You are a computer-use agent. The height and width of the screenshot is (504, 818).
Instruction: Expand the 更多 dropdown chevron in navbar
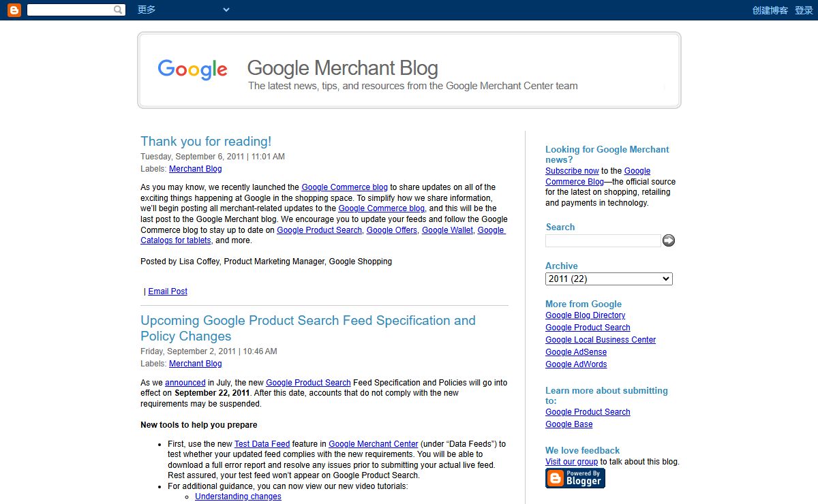pos(226,10)
